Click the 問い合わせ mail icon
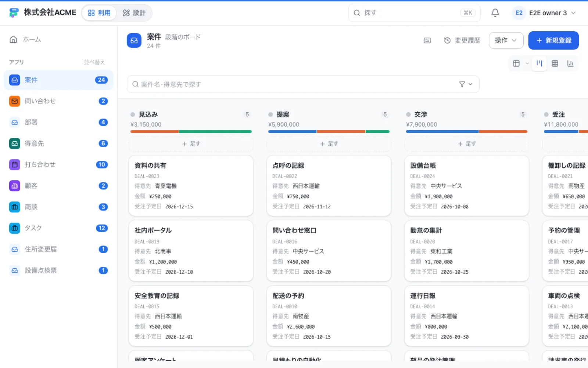The width and height of the screenshot is (588, 368). tap(15, 101)
